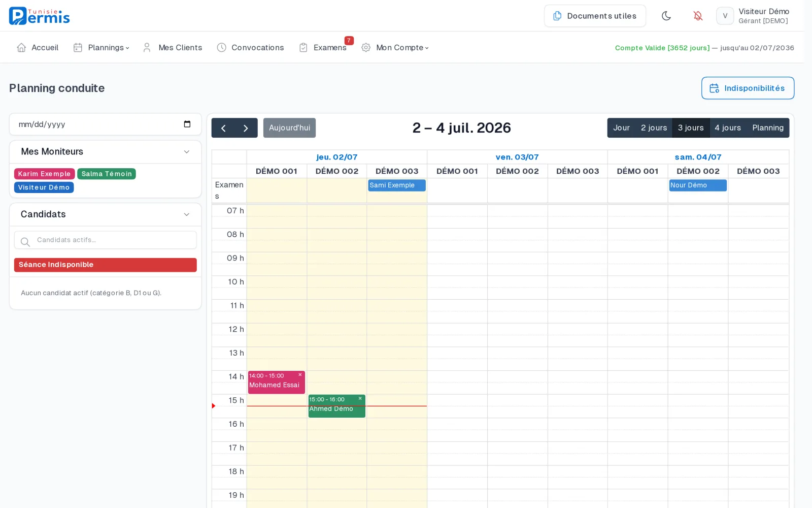Click the Gérant [DEMO] label
The height and width of the screenshot is (508, 812).
(x=763, y=21)
